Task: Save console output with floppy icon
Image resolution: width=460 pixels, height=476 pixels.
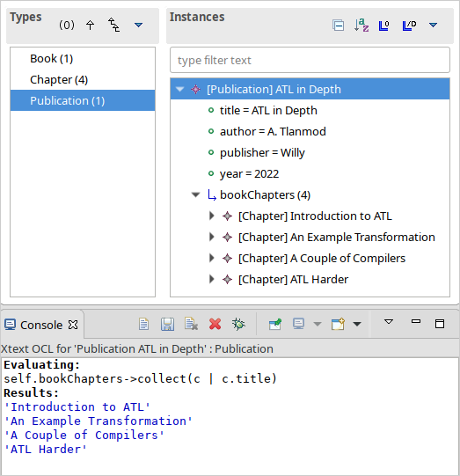Action: pyautogui.click(x=167, y=324)
